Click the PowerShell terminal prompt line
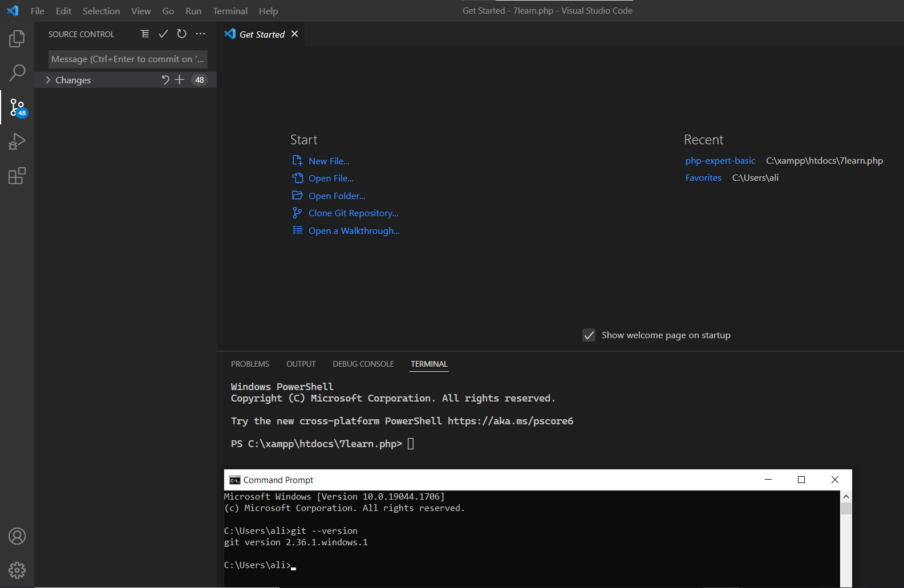904x588 pixels. tap(322, 444)
